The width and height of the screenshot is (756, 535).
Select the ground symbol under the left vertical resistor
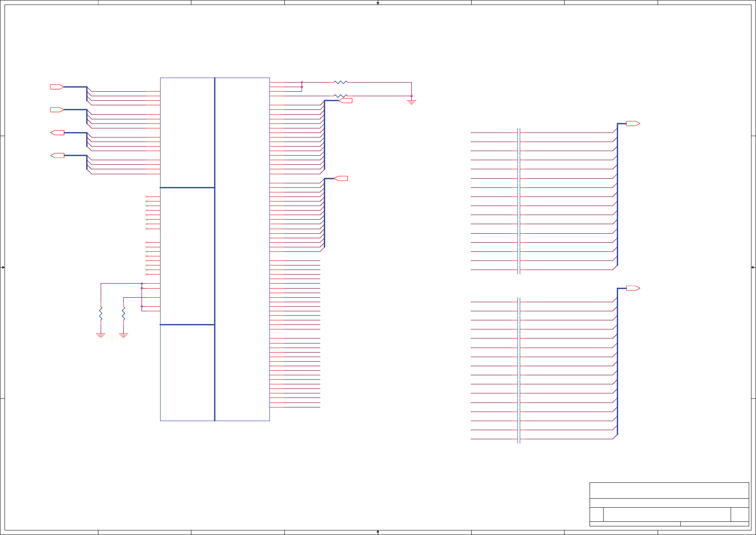tap(101, 336)
